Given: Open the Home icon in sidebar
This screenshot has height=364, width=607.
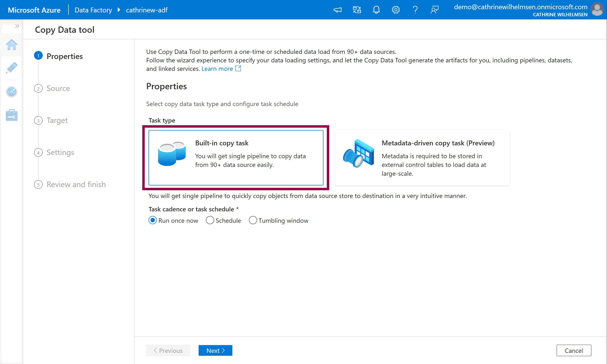Looking at the screenshot, I should click(11, 45).
